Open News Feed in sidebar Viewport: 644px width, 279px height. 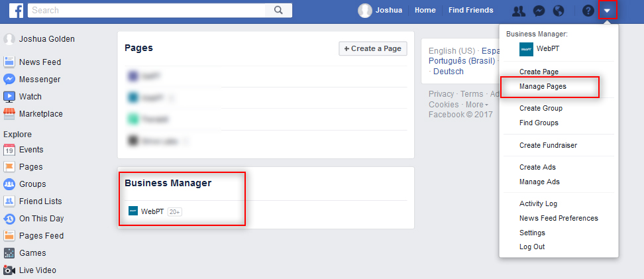(40, 62)
